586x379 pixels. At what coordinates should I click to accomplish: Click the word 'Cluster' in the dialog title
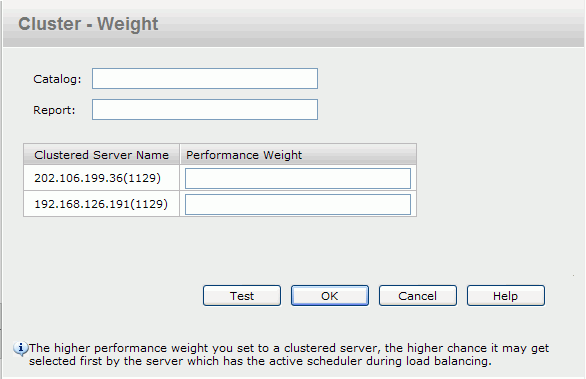point(50,24)
